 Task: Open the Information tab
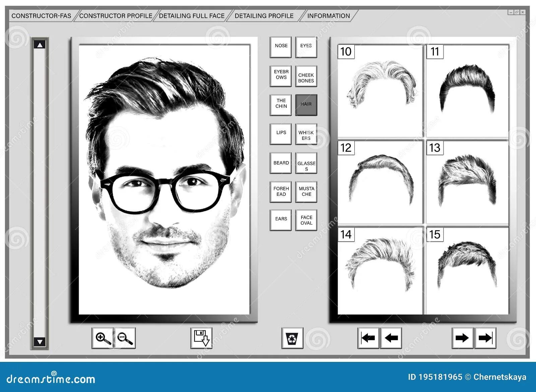[x=328, y=16]
